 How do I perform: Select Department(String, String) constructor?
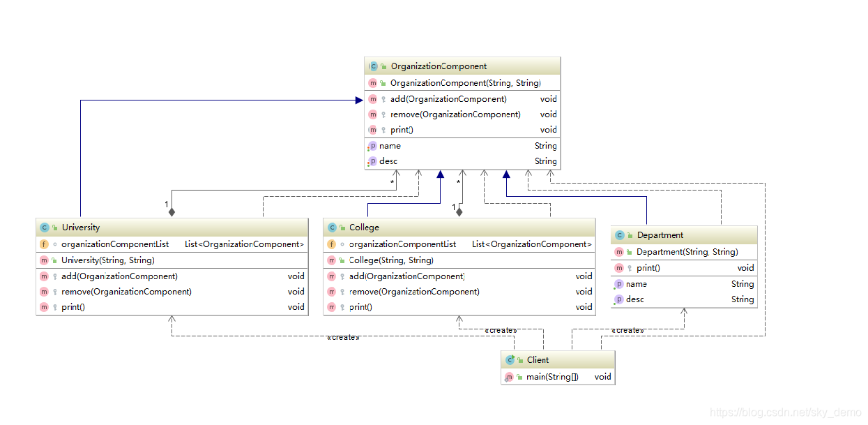(x=684, y=252)
